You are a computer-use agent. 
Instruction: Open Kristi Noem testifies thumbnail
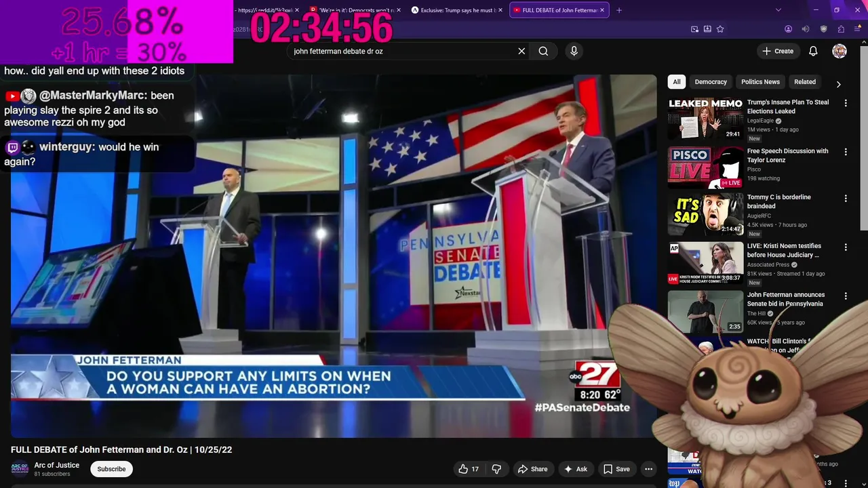pos(705,263)
